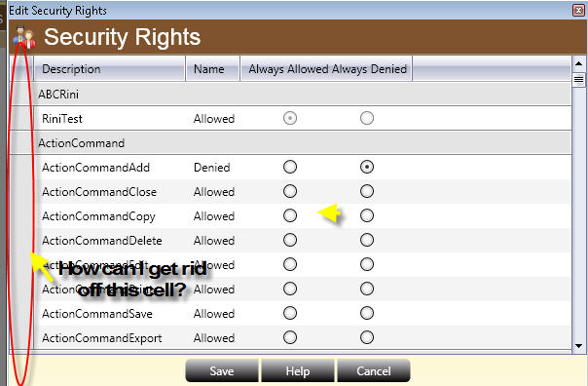Click the Allowed value for ActionCommandClose
Image resolution: width=588 pixels, height=386 pixels.
tap(214, 192)
